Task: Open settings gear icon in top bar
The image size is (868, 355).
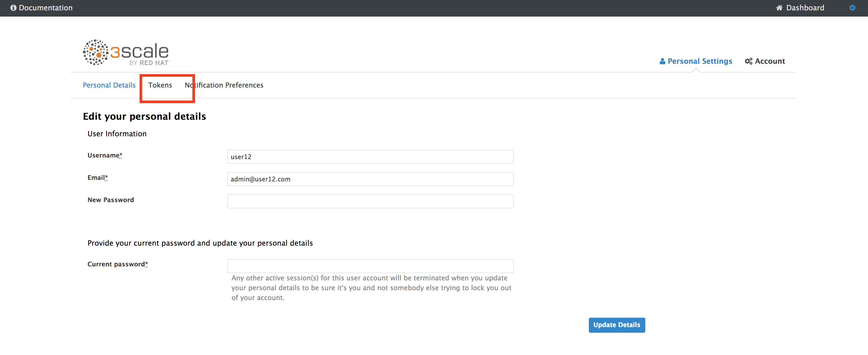Action: (852, 8)
